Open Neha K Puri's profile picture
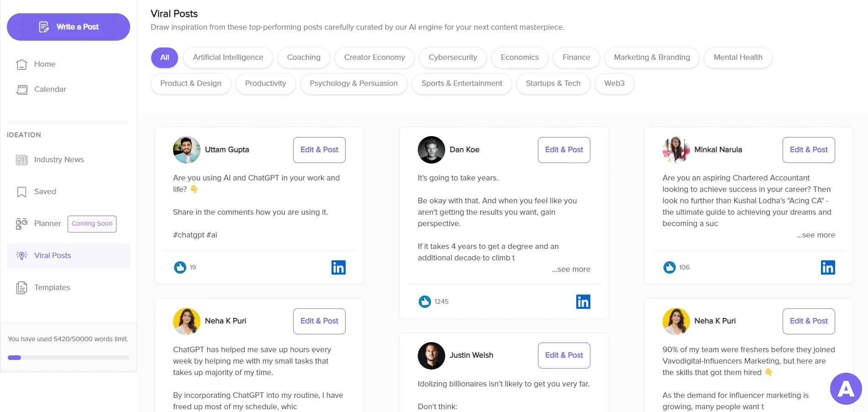 click(186, 321)
